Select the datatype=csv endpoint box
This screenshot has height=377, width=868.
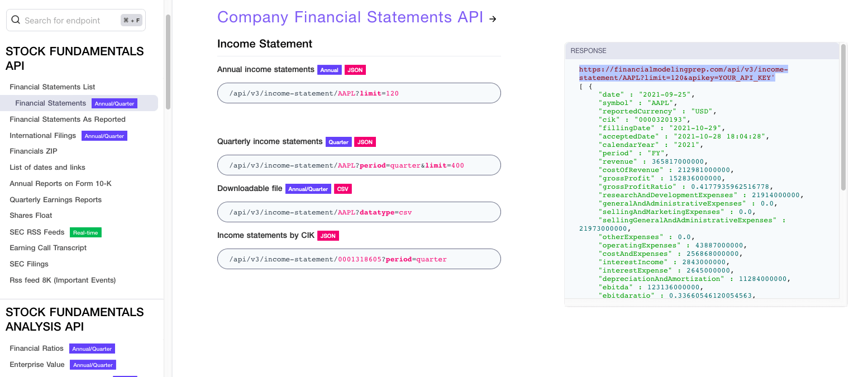pyautogui.click(x=359, y=212)
